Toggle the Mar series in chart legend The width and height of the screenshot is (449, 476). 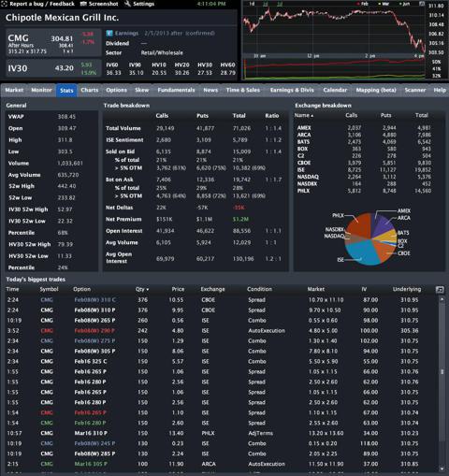click(384, 4)
